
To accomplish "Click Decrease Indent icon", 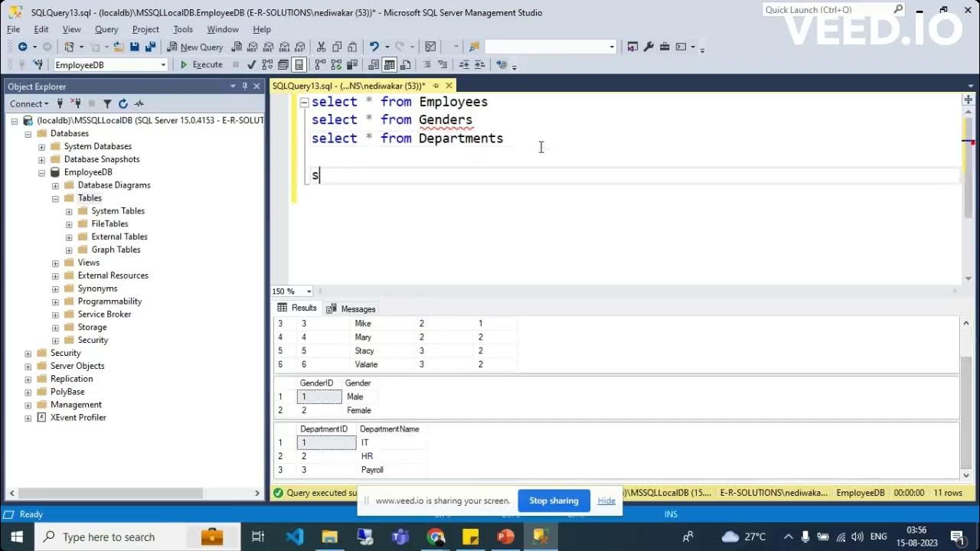I will (465, 65).
